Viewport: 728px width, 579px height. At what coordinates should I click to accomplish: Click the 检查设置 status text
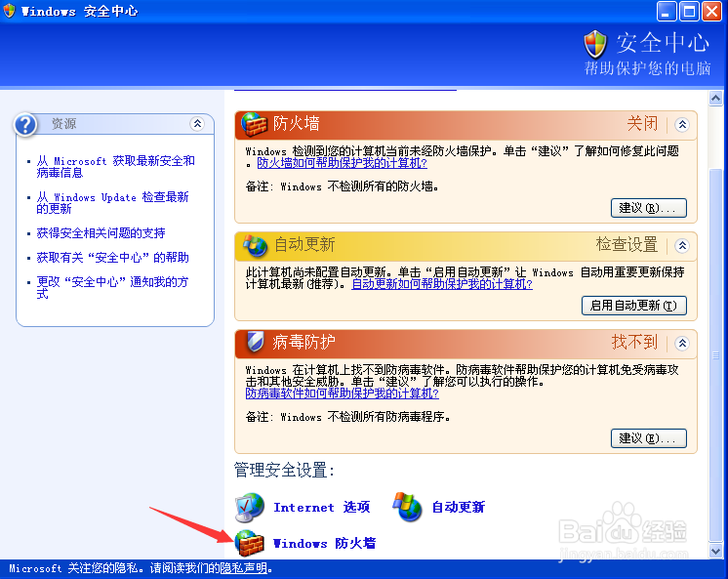pyautogui.click(x=627, y=244)
